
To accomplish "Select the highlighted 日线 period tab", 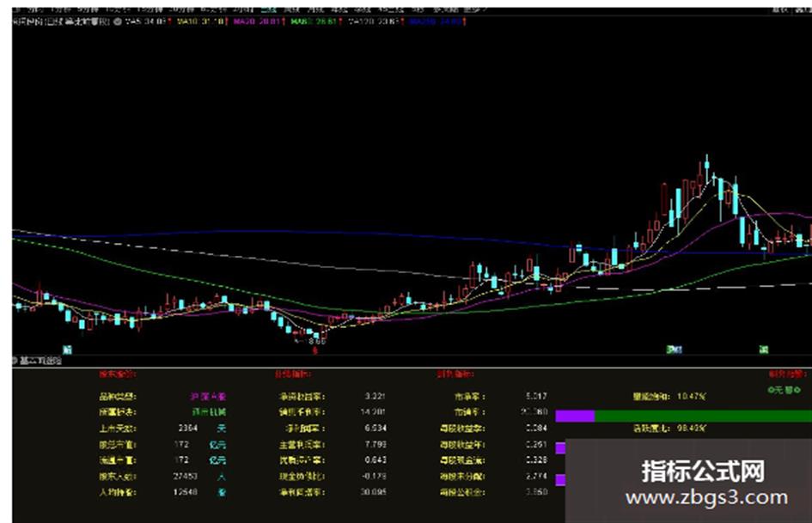I will coord(268,9).
